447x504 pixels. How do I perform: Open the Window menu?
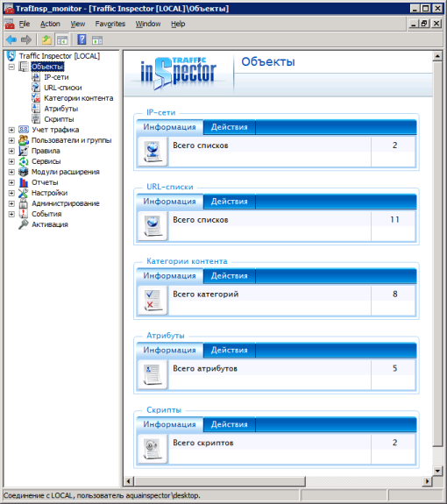[148, 24]
